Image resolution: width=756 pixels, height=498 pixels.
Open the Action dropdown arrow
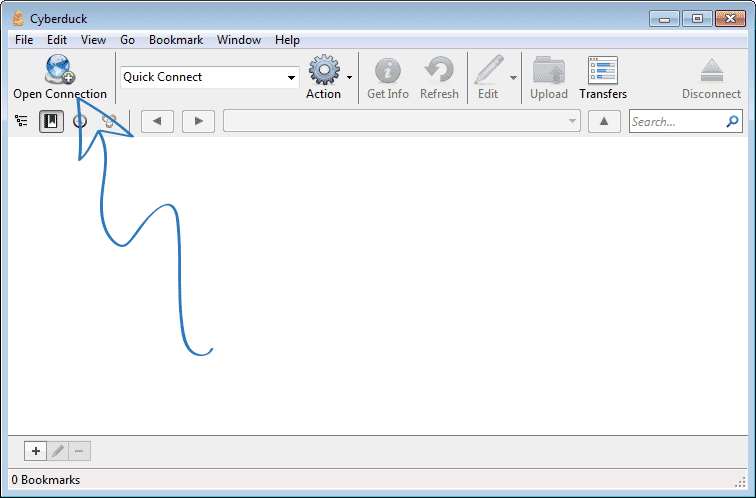350,77
